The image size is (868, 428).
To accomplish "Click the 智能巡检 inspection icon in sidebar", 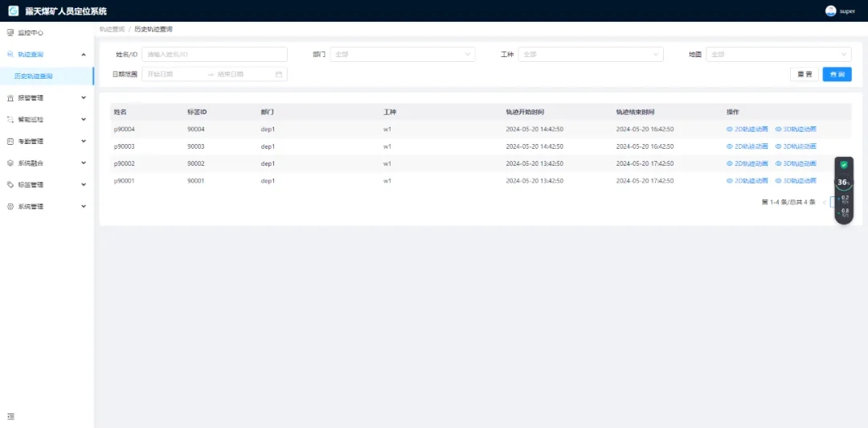I will (x=10, y=119).
